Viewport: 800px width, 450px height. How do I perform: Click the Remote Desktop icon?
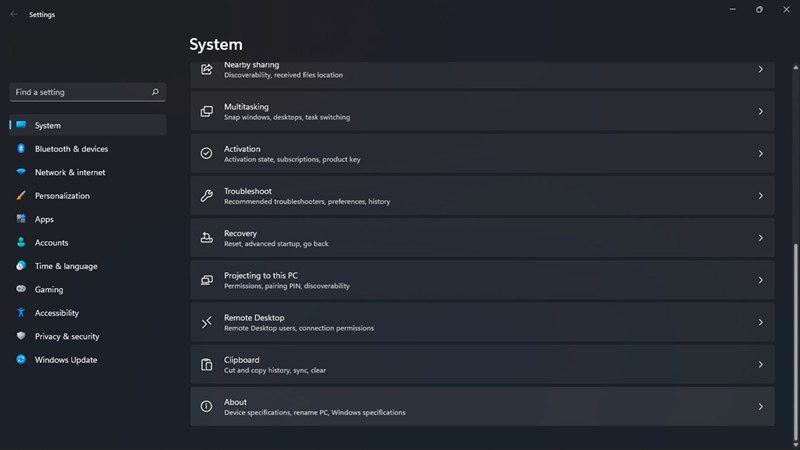206,322
